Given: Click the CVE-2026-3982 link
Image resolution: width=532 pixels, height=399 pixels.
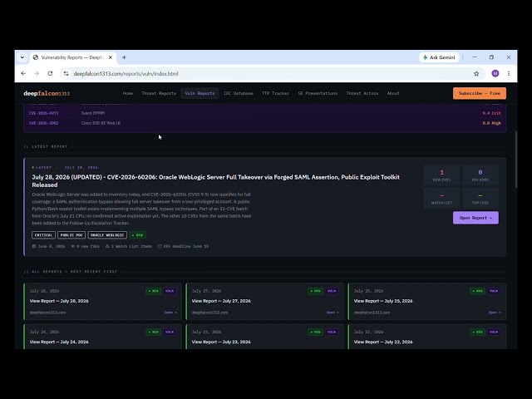Looking at the screenshot, I should [43, 123].
